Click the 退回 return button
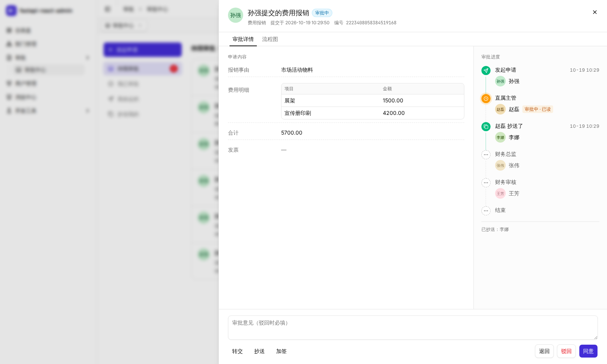 [544, 351]
